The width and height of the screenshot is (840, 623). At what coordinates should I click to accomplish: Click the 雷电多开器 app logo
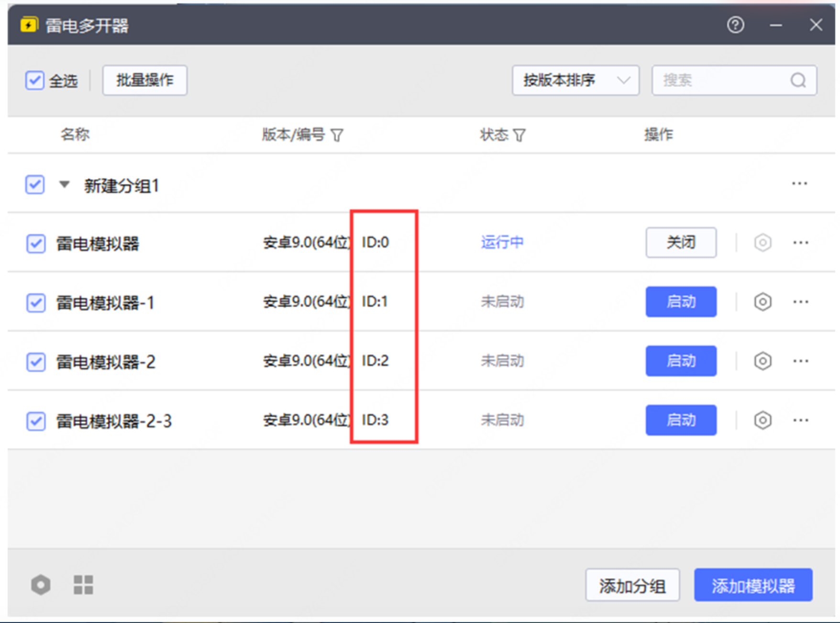click(x=29, y=25)
